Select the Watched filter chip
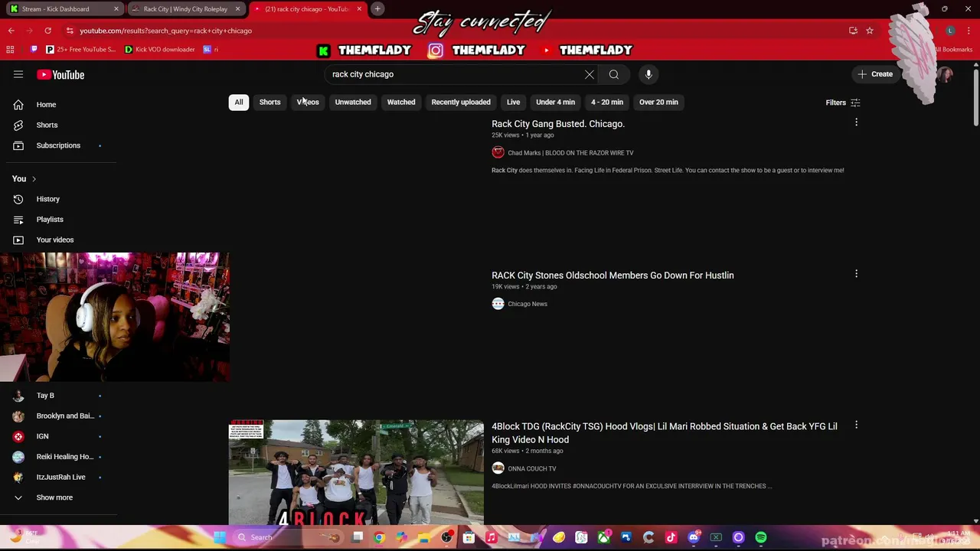 pos(401,102)
